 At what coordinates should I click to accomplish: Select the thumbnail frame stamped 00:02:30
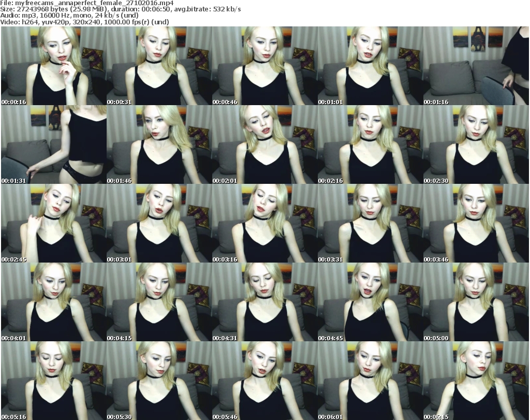[476, 144]
